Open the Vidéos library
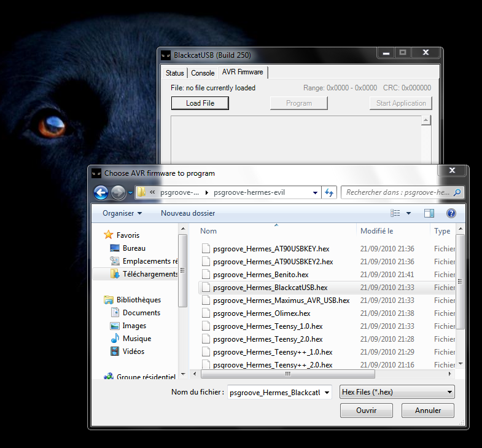Viewport: 482px width, 448px height. tap(133, 352)
